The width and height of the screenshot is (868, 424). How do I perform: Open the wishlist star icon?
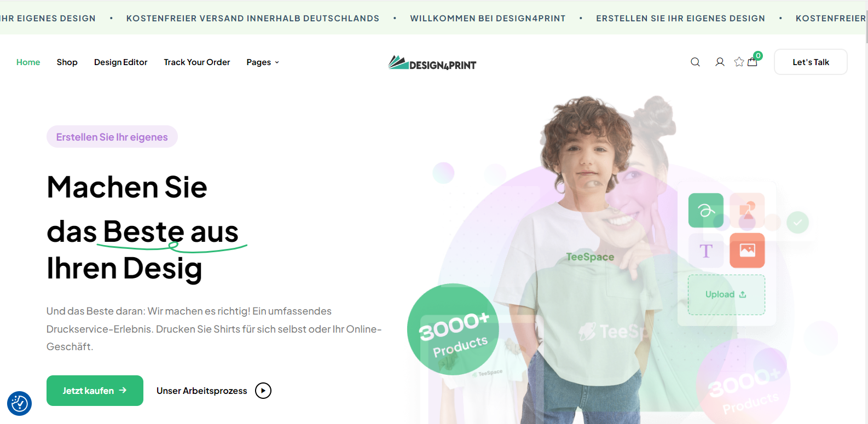tap(739, 62)
